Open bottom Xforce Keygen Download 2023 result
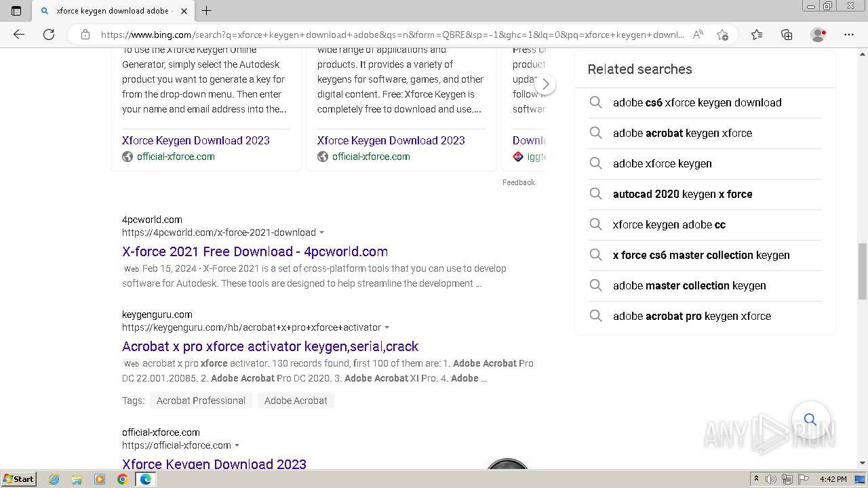 214,464
